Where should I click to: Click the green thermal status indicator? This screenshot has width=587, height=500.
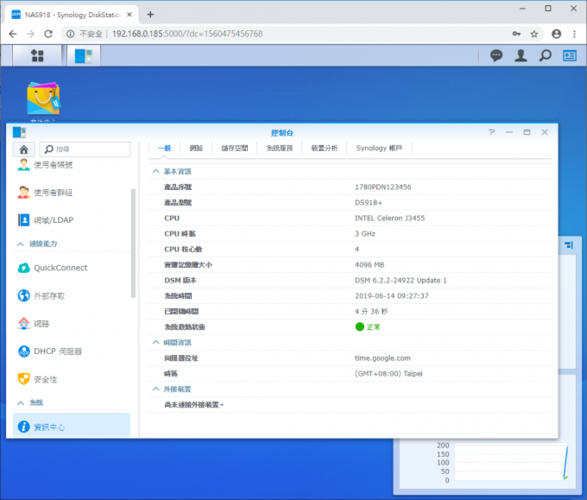(359, 327)
